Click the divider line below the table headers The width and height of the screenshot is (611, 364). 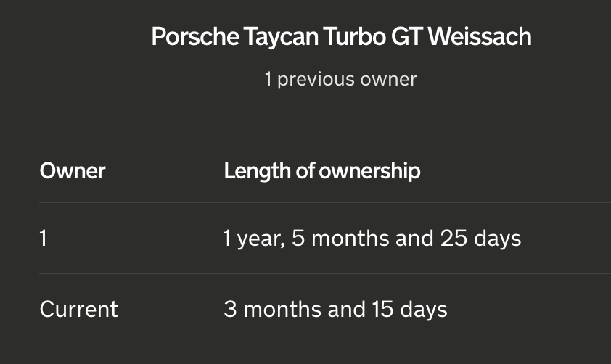coord(325,202)
